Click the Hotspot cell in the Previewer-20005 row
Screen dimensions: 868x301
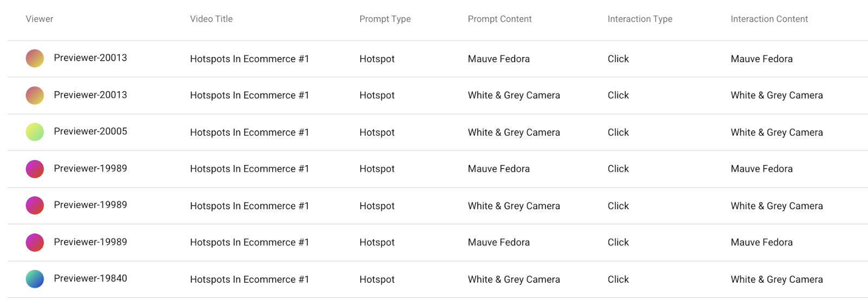coord(376,133)
